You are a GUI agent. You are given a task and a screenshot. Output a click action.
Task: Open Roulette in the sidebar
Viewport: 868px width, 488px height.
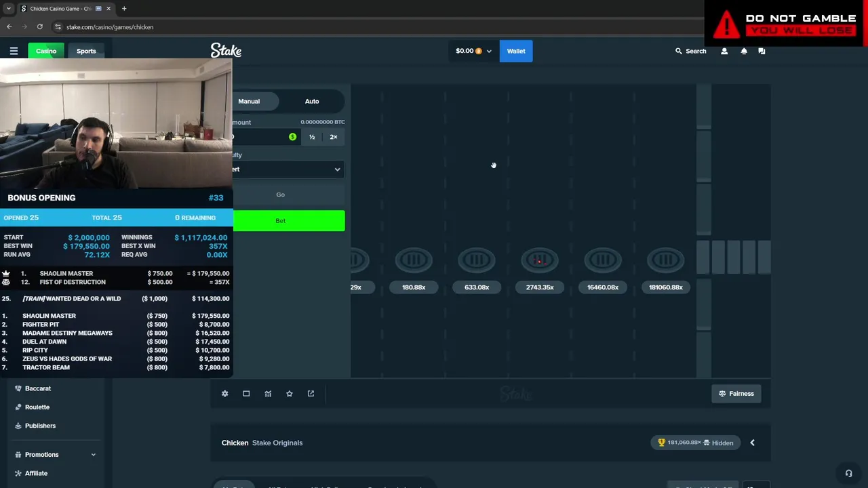click(37, 407)
